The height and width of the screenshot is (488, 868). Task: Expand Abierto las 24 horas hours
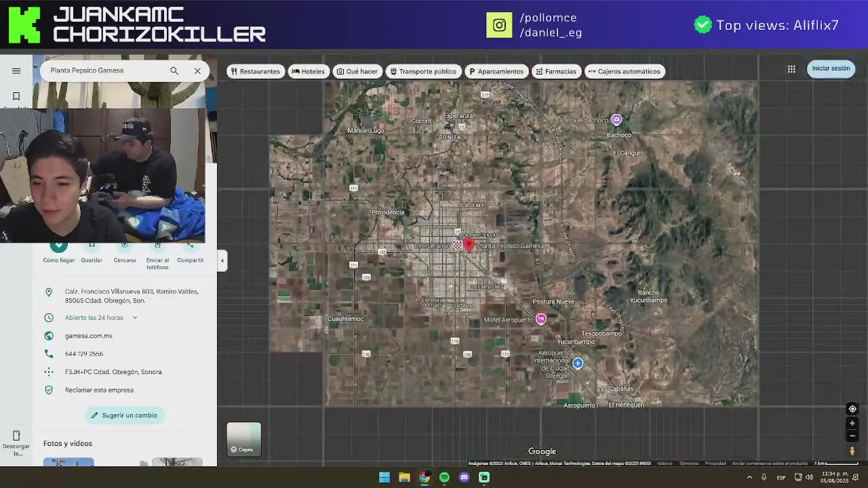134,318
